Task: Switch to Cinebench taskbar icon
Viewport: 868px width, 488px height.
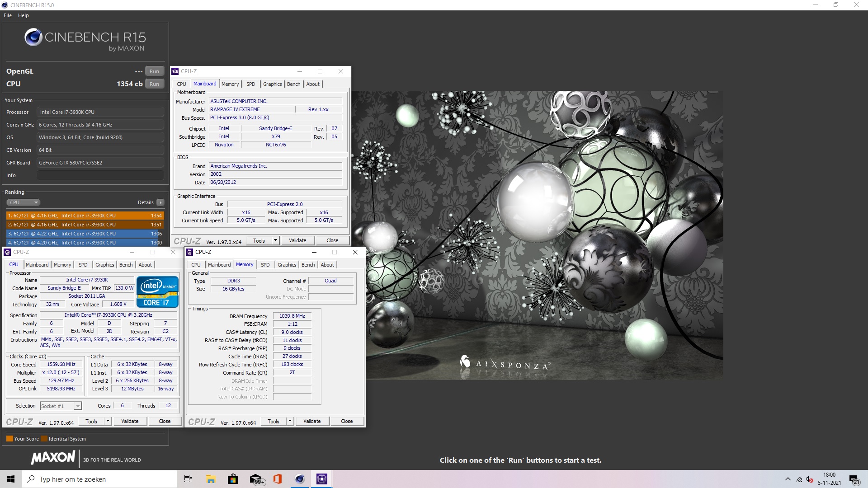Action: point(300,479)
